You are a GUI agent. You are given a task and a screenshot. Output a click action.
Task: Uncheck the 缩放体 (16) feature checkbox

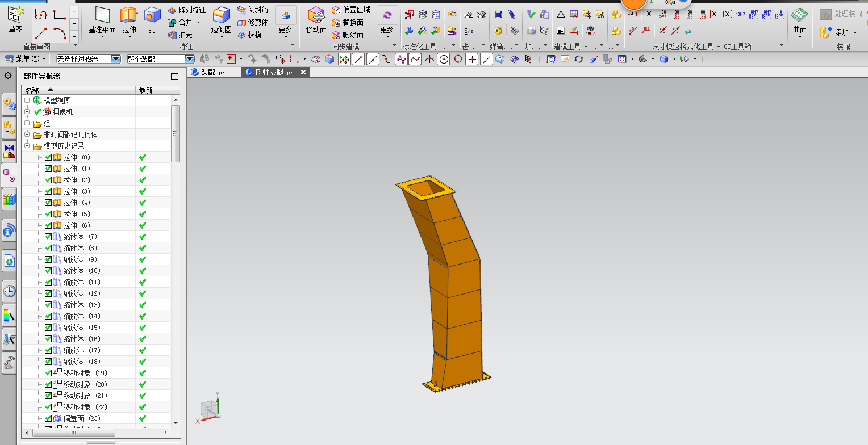pyautogui.click(x=48, y=339)
